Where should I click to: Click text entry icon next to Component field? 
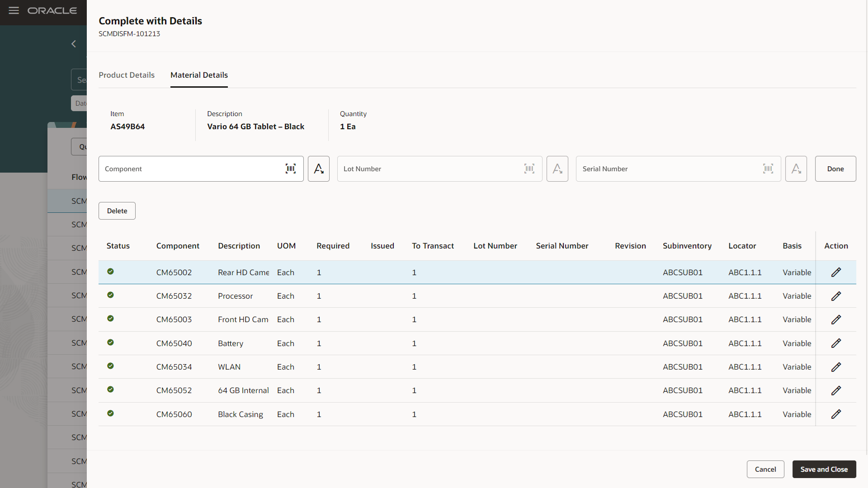point(319,169)
